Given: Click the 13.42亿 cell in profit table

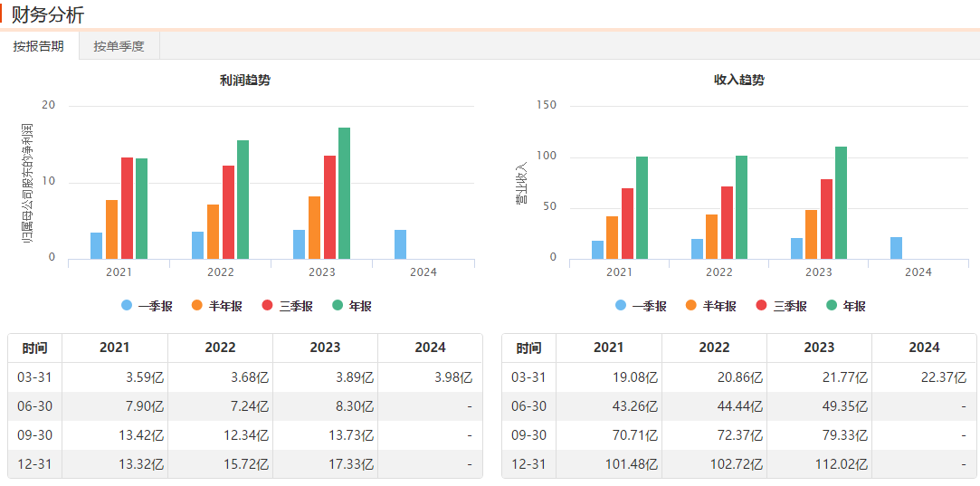Looking at the screenshot, I should click(115, 435).
